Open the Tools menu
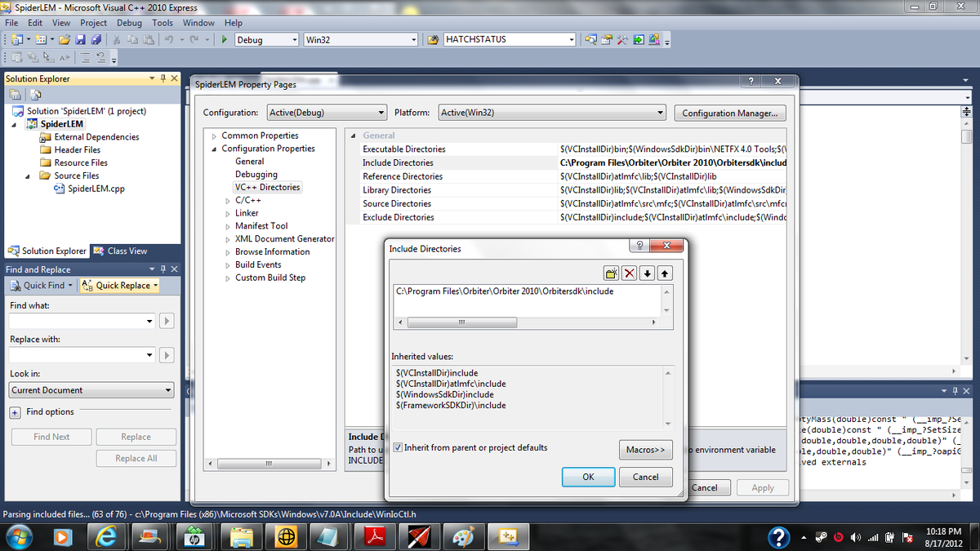Screen dimensions: 980x551 click(x=163, y=23)
